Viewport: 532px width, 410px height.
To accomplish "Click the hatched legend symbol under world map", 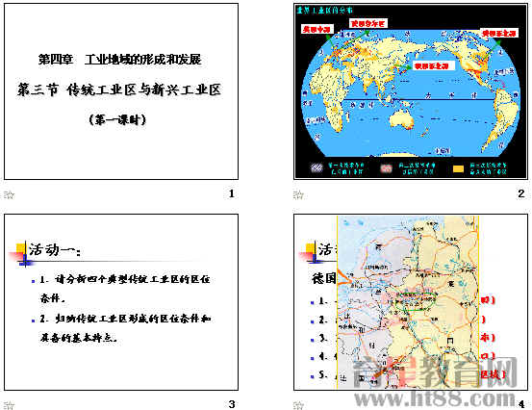I will coord(317,168).
